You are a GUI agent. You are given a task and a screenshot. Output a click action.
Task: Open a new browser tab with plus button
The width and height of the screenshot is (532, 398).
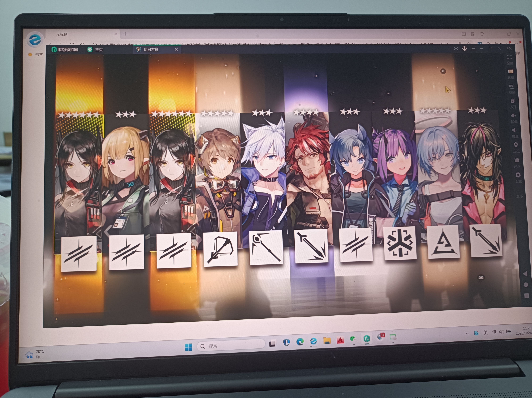tap(126, 34)
